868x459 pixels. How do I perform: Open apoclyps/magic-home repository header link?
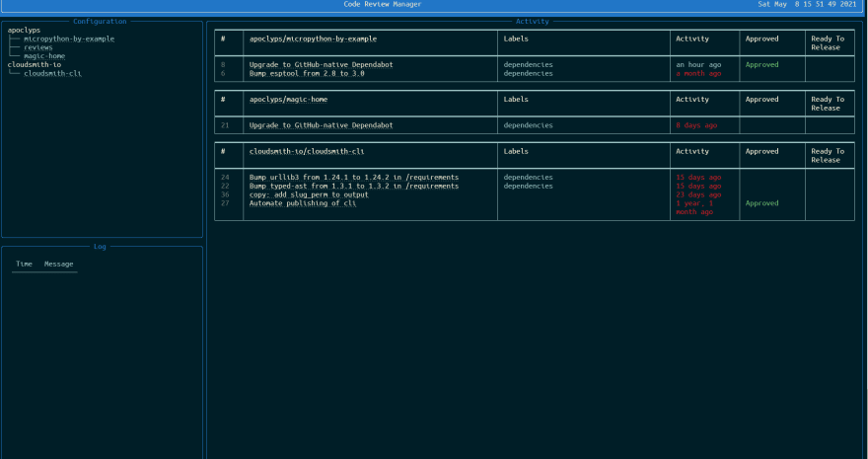point(288,100)
